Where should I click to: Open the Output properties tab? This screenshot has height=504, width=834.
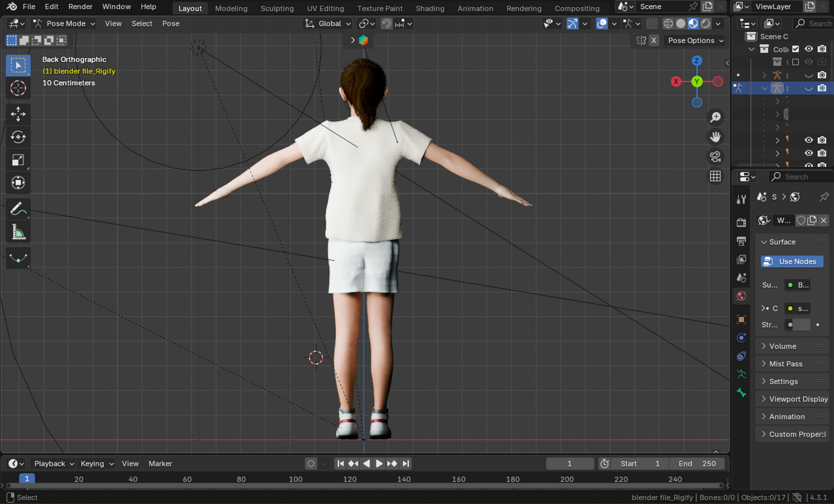(741, 241)
